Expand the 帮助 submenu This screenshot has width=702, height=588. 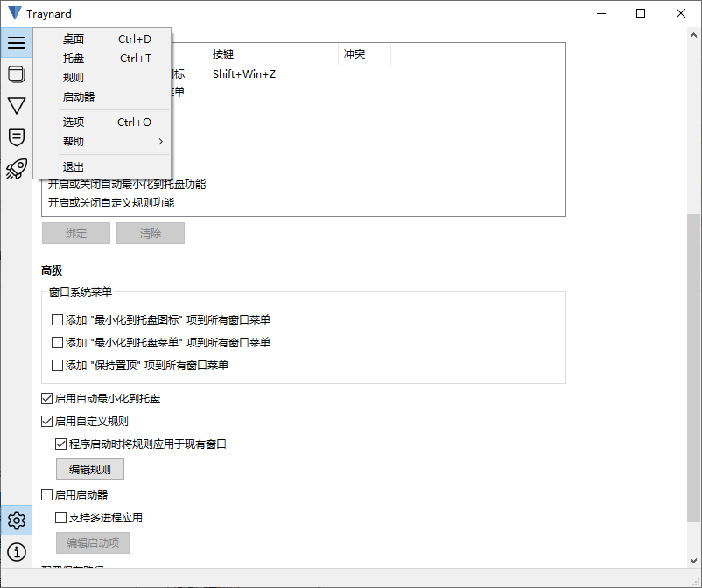74,141
